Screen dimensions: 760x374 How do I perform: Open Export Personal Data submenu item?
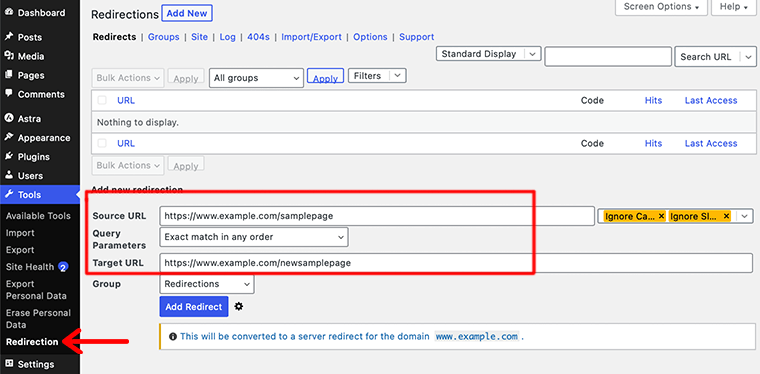[36, 290]
